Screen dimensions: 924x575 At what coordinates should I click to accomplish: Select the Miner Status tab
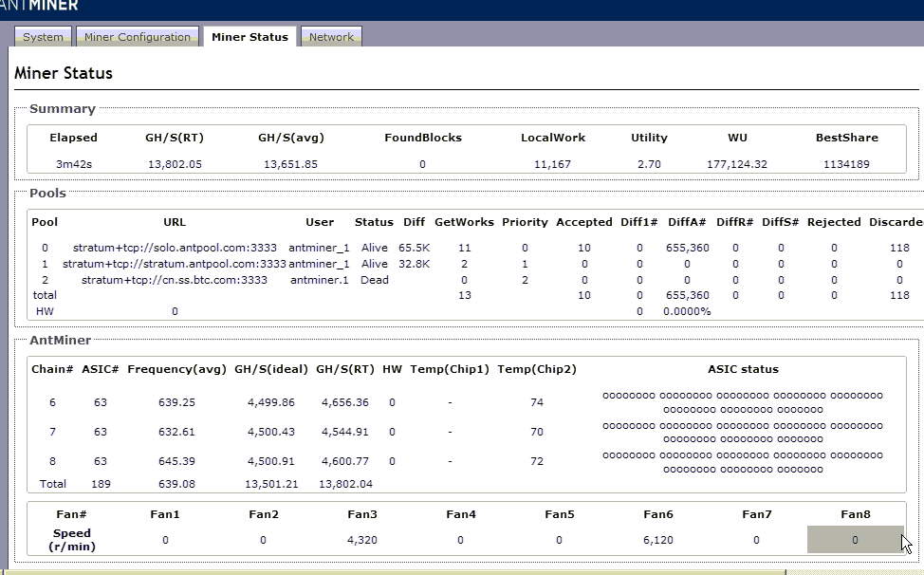249,36
